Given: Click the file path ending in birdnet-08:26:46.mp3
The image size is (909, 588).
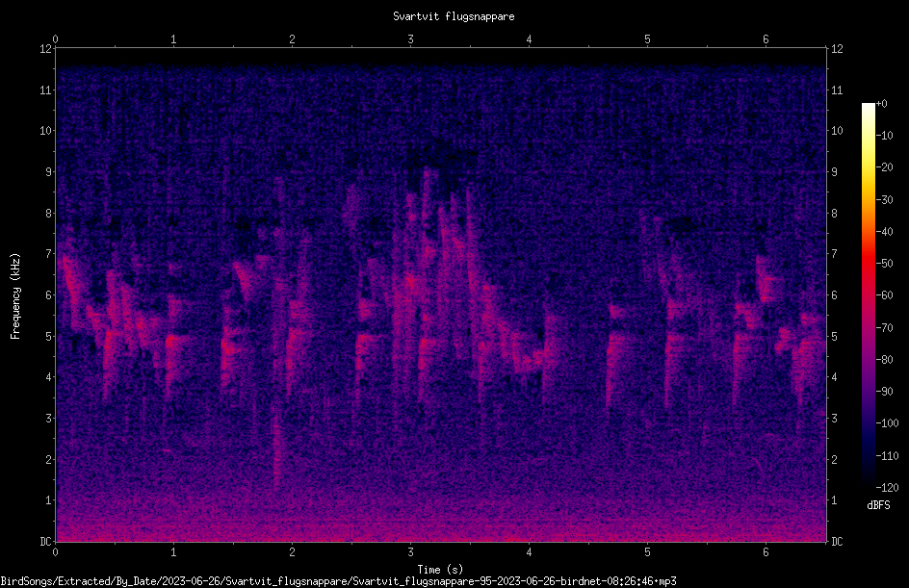Looking at the screenshot, I should (339, 581).
